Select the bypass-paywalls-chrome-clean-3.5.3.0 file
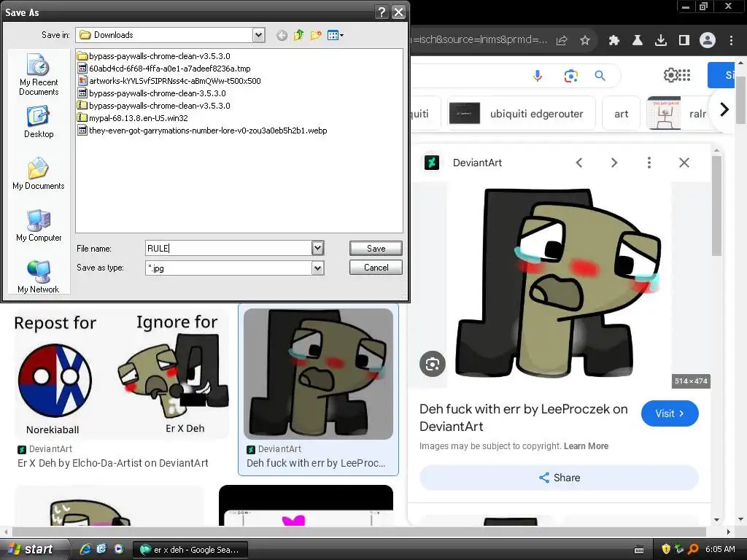747x560 pixels. click(152, 93)
